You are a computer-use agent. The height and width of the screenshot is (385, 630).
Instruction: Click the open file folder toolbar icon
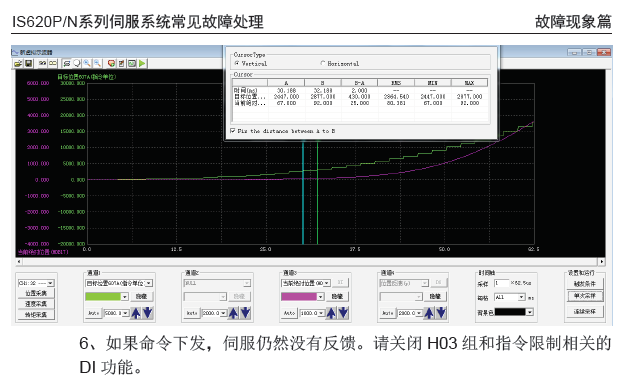18,63
